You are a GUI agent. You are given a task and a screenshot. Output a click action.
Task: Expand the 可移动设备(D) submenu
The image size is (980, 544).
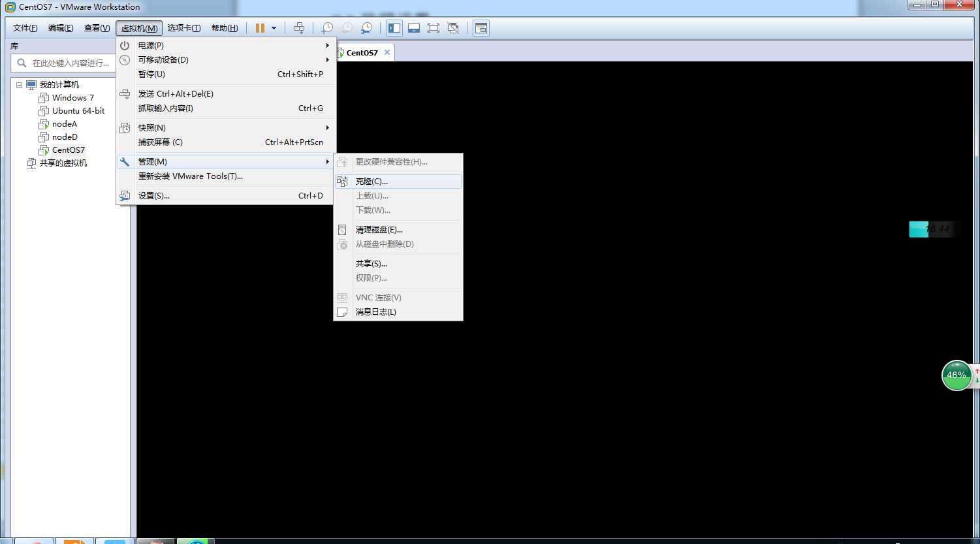(x=226, y=60)
